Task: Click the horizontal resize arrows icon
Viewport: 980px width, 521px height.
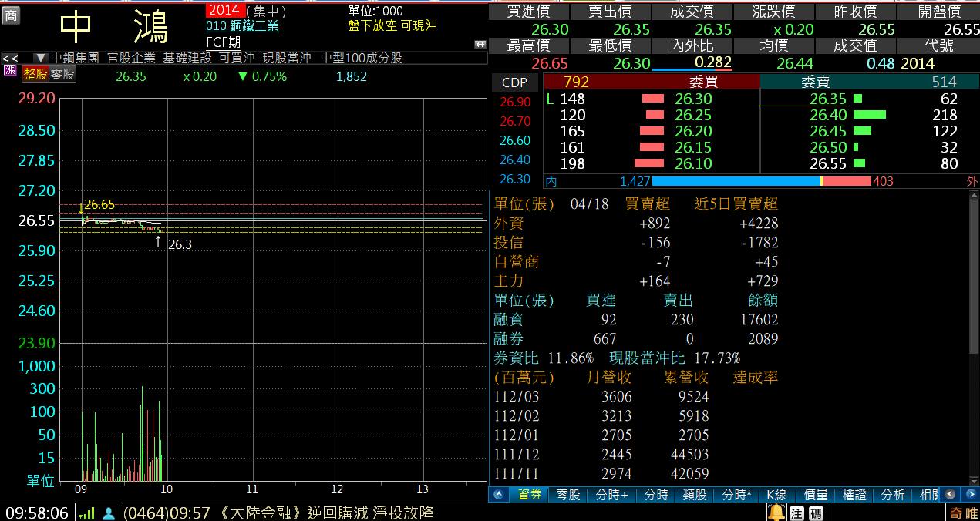Action: click(x=480, y=44)
